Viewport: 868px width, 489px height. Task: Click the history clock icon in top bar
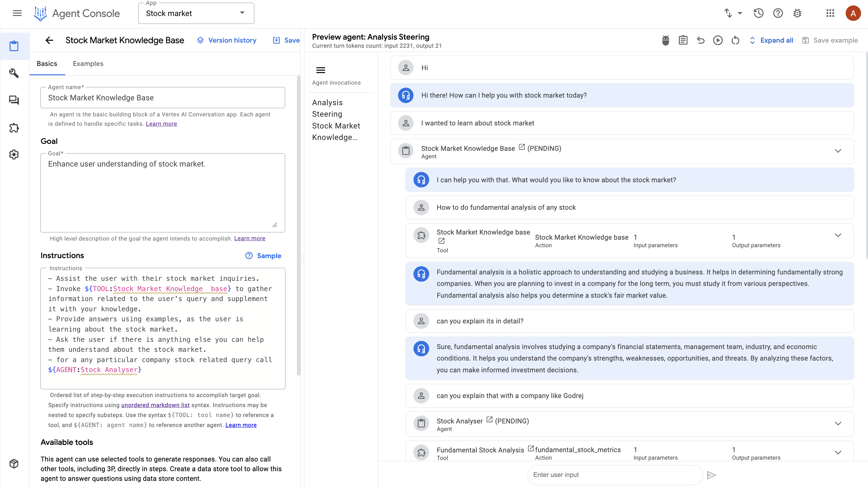[x=758, y=14]
